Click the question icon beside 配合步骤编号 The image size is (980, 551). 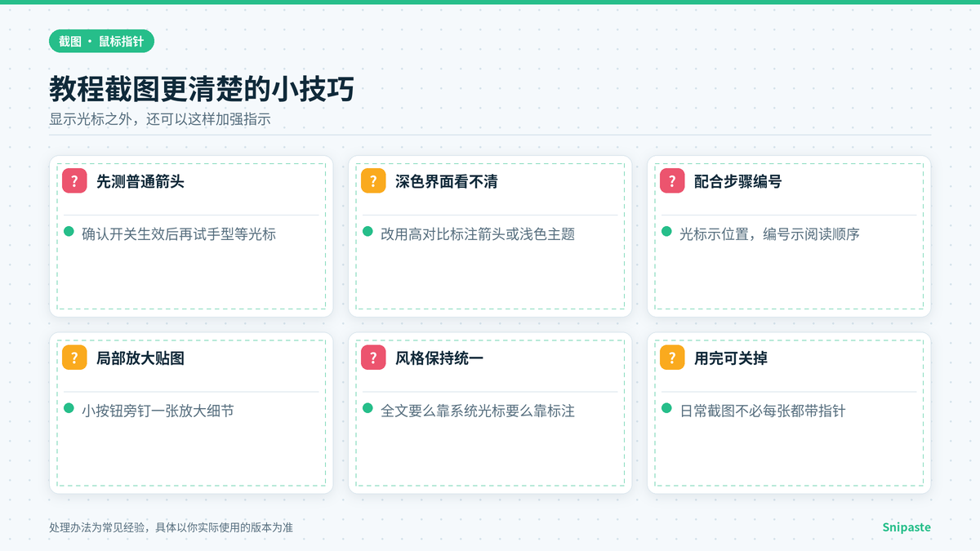(672, 181)
